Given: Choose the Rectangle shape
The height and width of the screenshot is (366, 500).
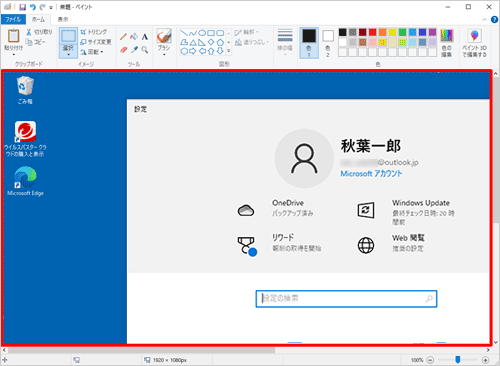Looking at the screenshot, I should [211, 33].
